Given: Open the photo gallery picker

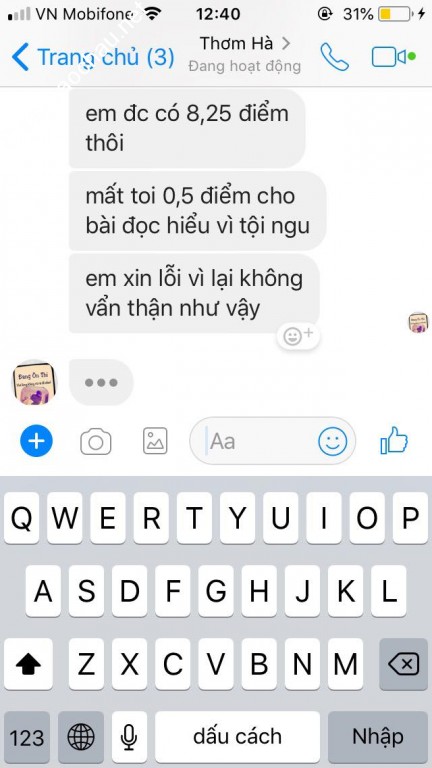Looking at the screenshot, I should tap(155, 441).
